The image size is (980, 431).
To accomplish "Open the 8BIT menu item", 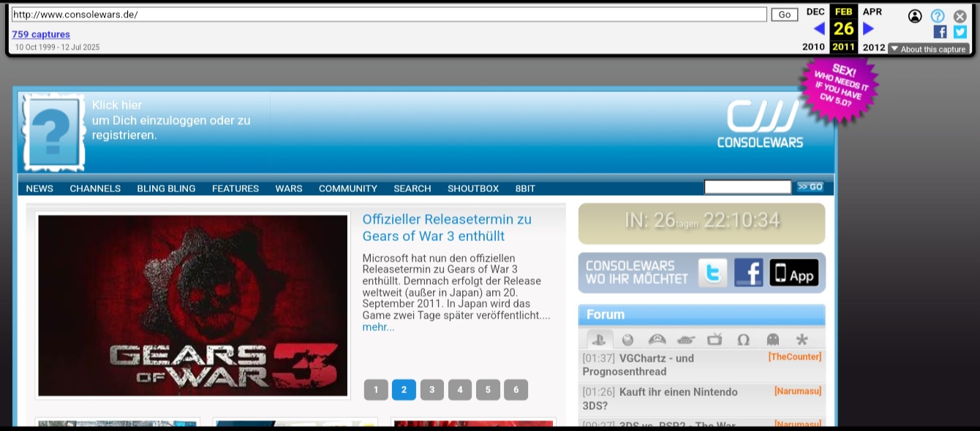I will click(x=525, y=188).
